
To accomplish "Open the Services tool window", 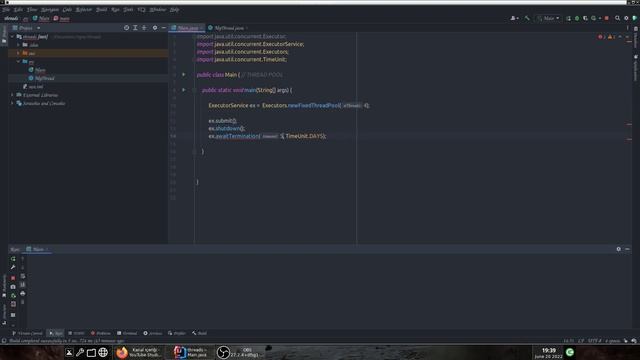I will point(153,333).
